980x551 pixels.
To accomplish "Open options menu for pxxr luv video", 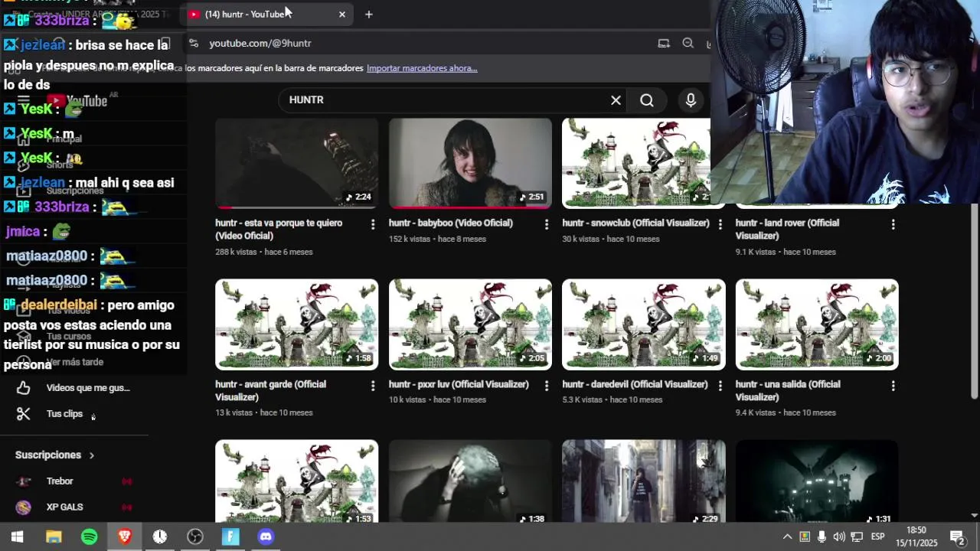I will (546, 386).
